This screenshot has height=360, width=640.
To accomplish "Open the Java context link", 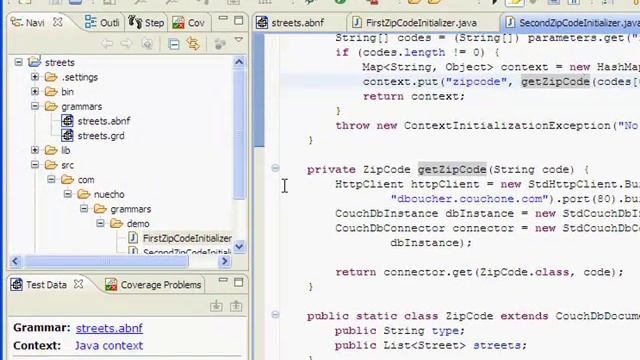I will (109, 346).
